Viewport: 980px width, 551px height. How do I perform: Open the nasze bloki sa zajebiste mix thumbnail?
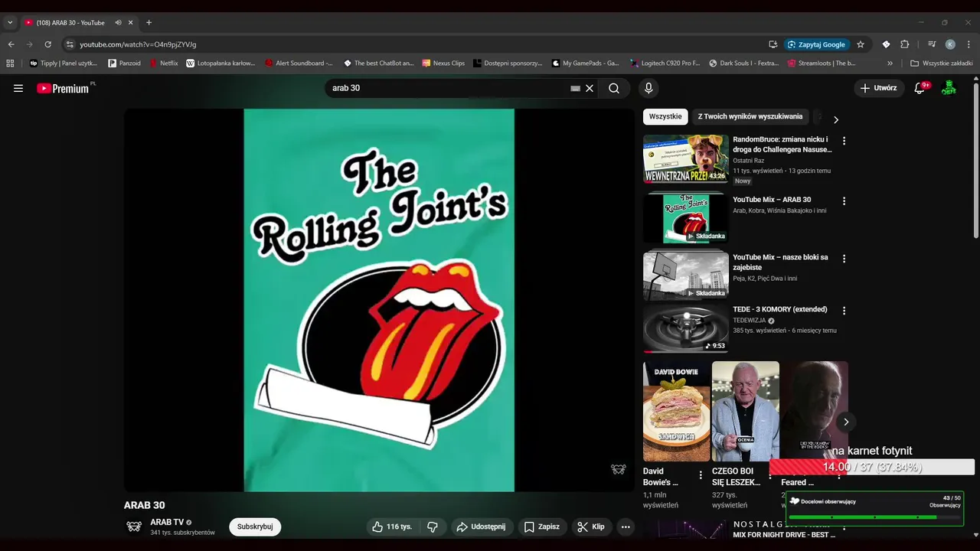[686, 275]
